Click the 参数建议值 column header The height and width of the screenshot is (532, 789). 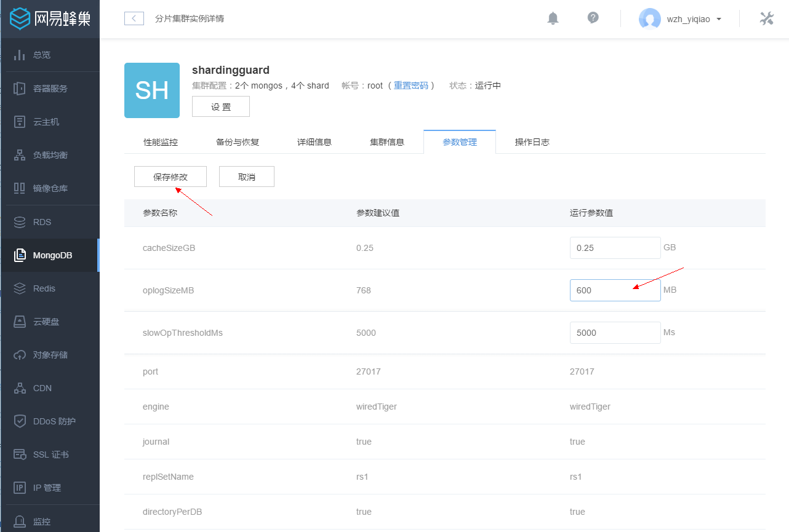[x=378, y=213]
